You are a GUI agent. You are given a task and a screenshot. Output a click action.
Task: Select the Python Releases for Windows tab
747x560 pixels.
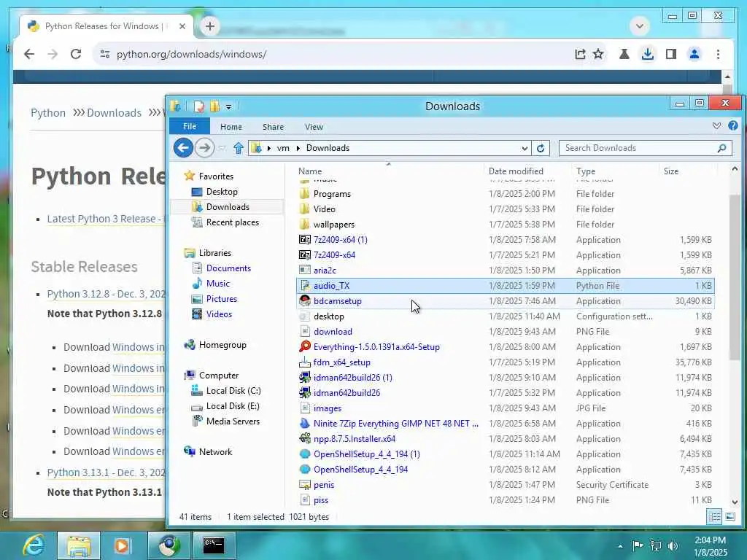[x=107, y=26]
